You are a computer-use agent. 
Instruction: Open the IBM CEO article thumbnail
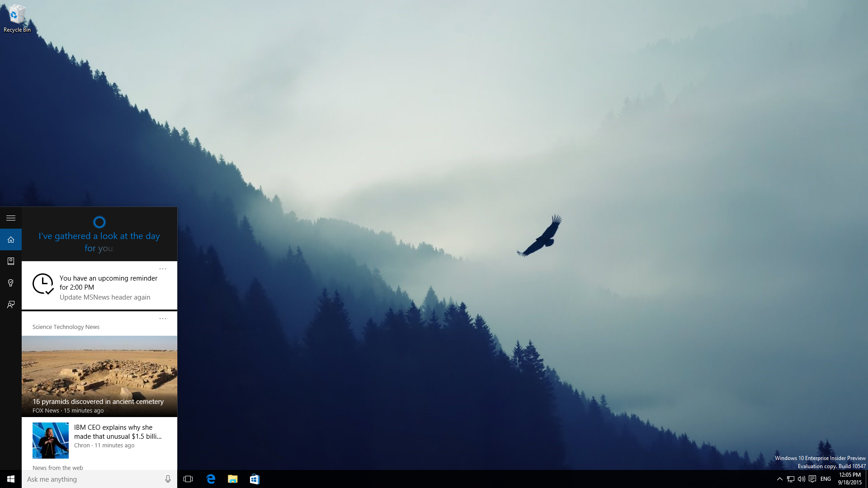[x=51, y=441]
